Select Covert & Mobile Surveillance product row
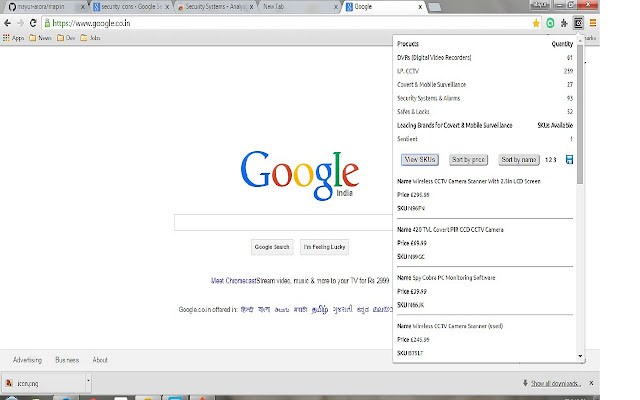The width and height of the screenshot is (640, 400). [x=485, y=84]
